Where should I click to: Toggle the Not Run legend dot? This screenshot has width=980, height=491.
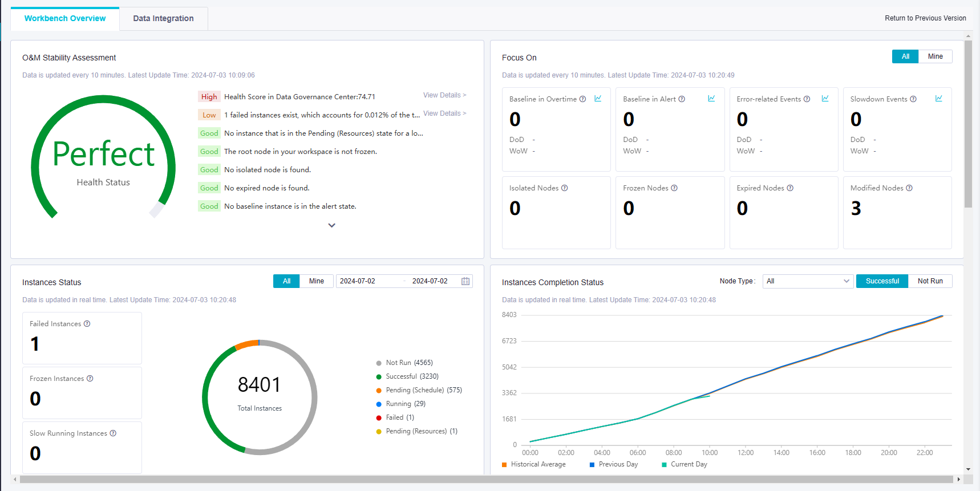point(379,363)
